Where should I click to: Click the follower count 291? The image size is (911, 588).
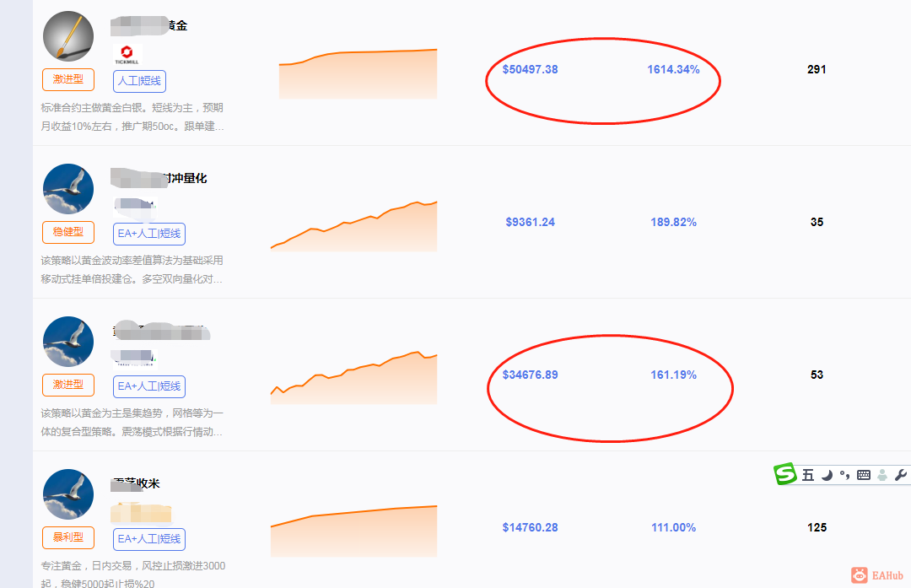tap(816, 70)
